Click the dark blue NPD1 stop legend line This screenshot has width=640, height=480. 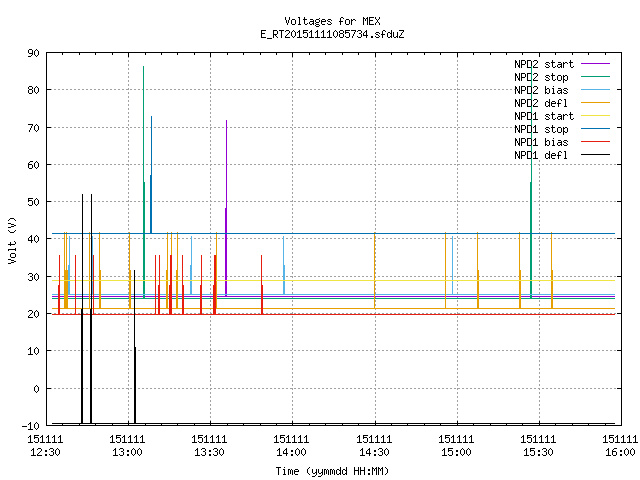595,129
